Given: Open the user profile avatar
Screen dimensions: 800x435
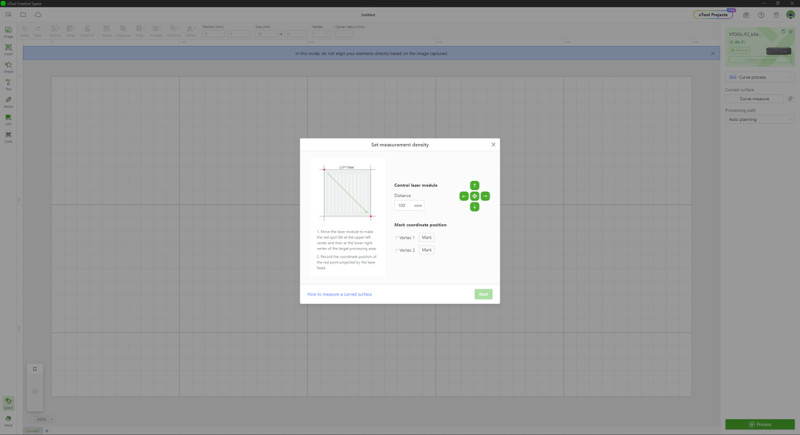Looking at the screenshot, I should coord(790,15).
